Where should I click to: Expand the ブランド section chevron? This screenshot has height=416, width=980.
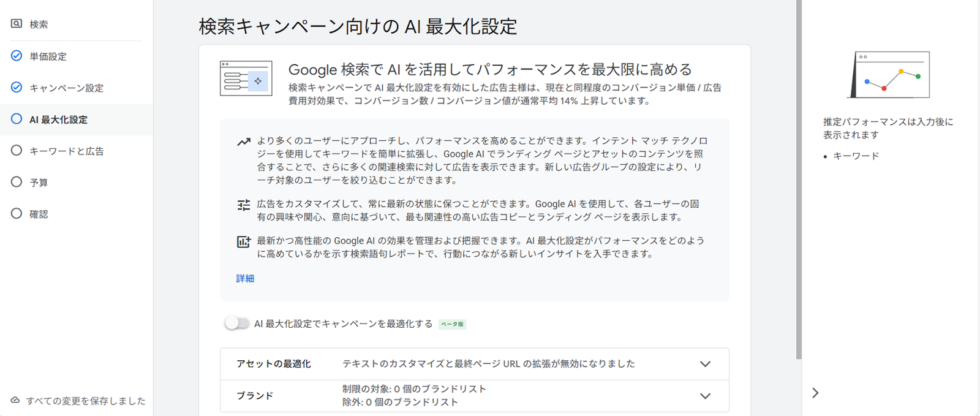click(705, 396)
